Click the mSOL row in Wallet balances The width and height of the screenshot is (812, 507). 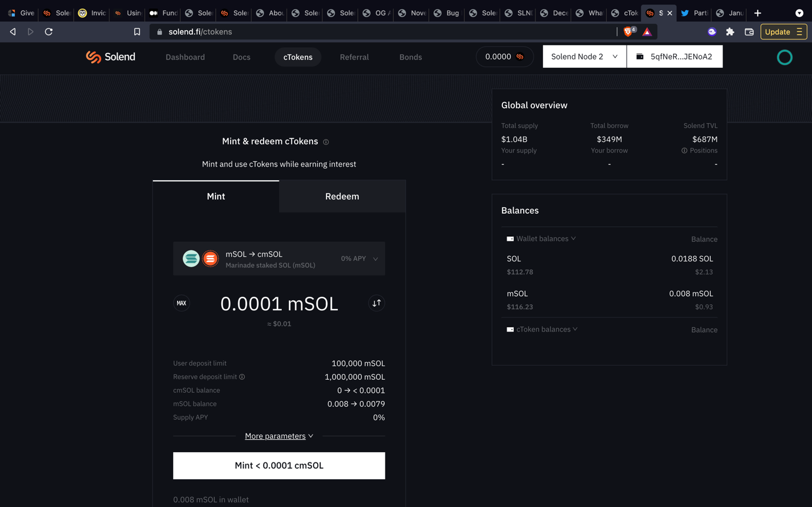coord(610,300)
